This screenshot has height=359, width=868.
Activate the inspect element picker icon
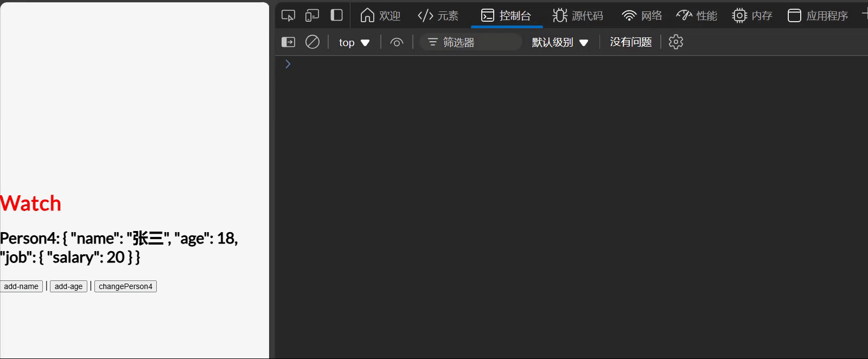pyautogui.click(x=288, y=16)
